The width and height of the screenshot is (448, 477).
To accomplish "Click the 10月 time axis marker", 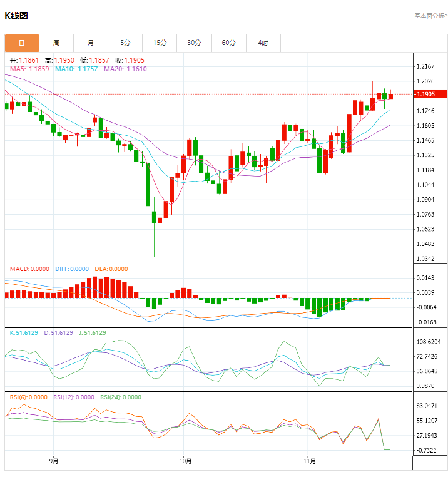I will click(185, 462).
